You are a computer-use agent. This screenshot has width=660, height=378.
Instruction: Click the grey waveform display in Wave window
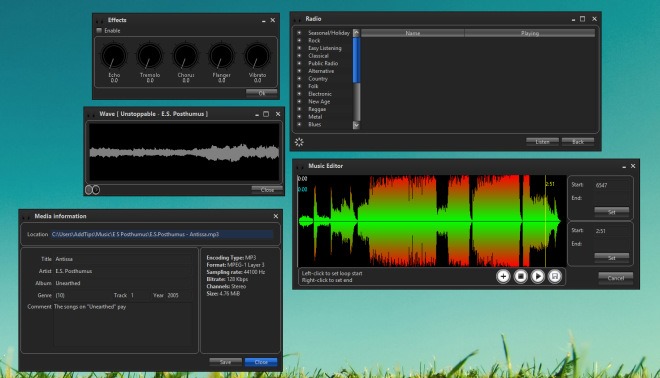coord(184,152)
